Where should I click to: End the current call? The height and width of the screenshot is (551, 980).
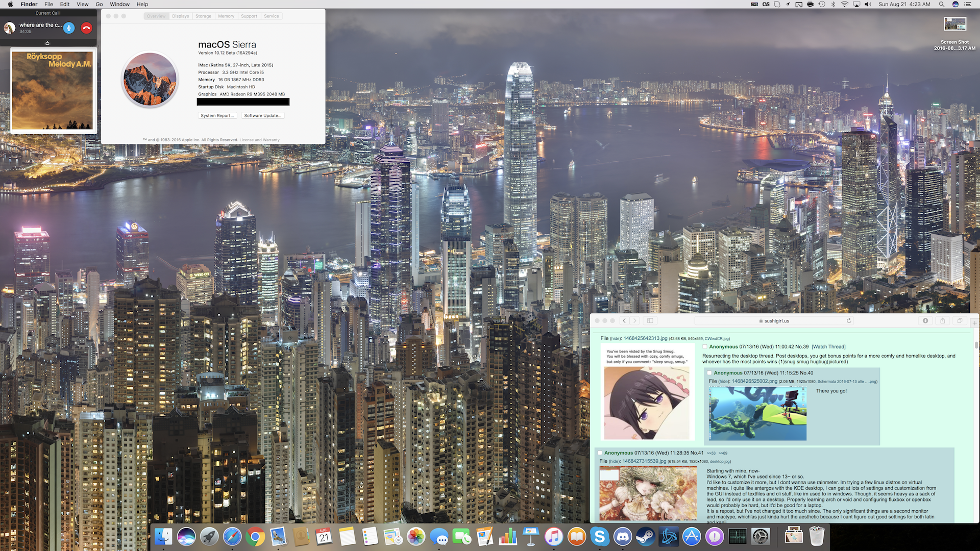click(x=86, y=28)
